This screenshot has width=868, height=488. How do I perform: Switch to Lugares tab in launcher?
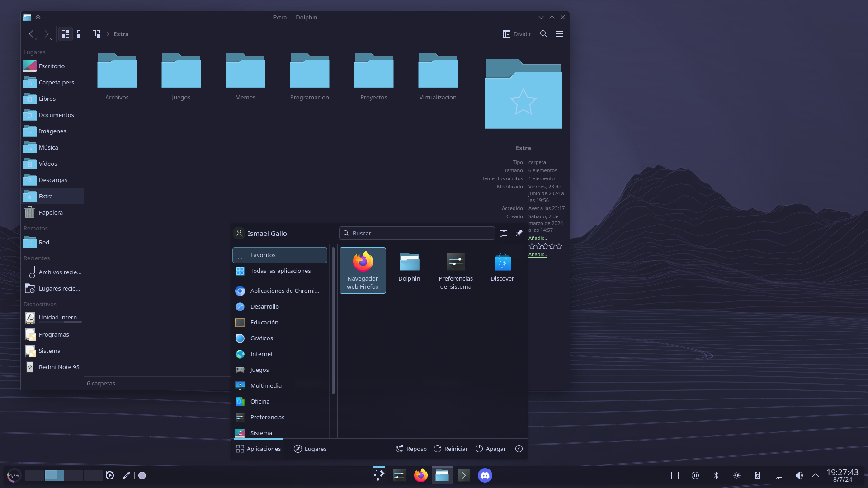(x=310, y=449)
